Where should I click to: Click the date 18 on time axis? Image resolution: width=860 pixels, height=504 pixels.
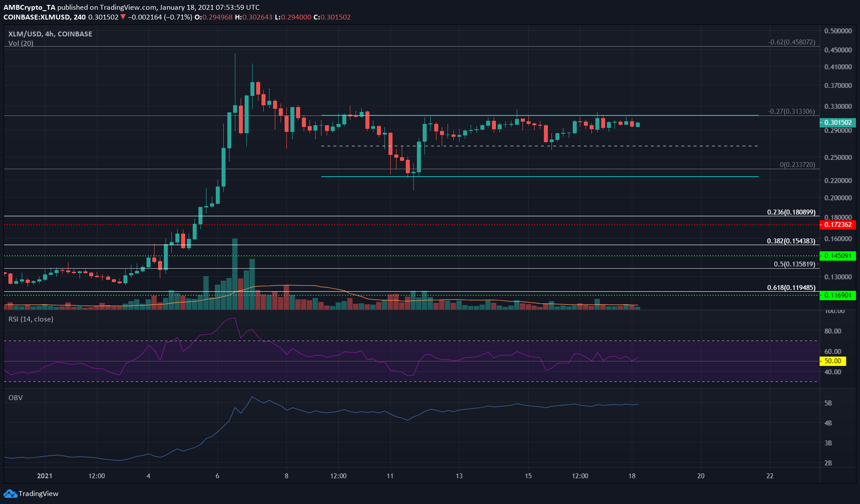(x=632, y=476)
